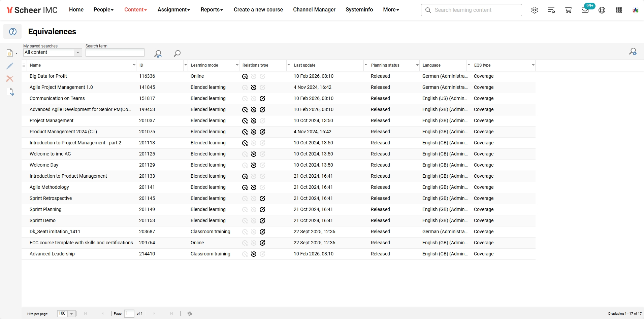The image size is (644, 319).
Task: Select the Sprint Demo row
Action: pos(279,221)
